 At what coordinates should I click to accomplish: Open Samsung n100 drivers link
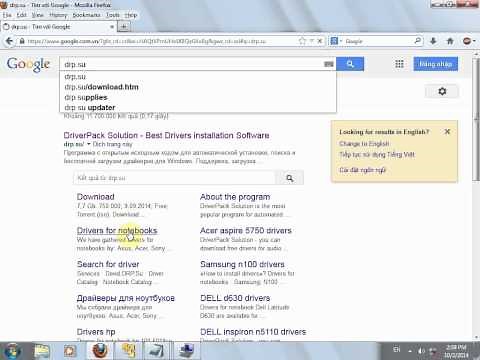coord(242,264)
